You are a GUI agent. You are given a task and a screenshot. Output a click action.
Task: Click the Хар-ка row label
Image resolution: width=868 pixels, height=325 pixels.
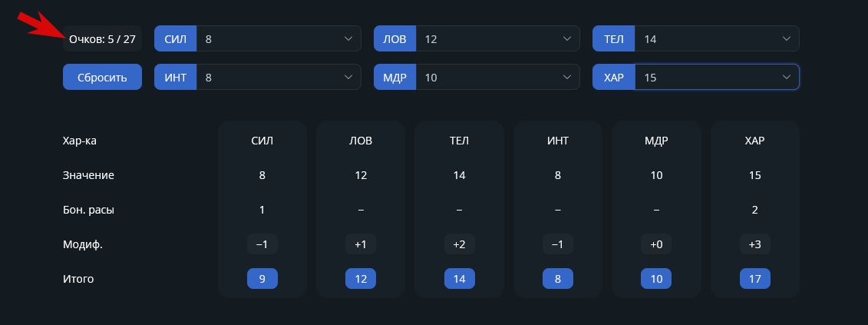pyautogui.click(x=80, y=141)
